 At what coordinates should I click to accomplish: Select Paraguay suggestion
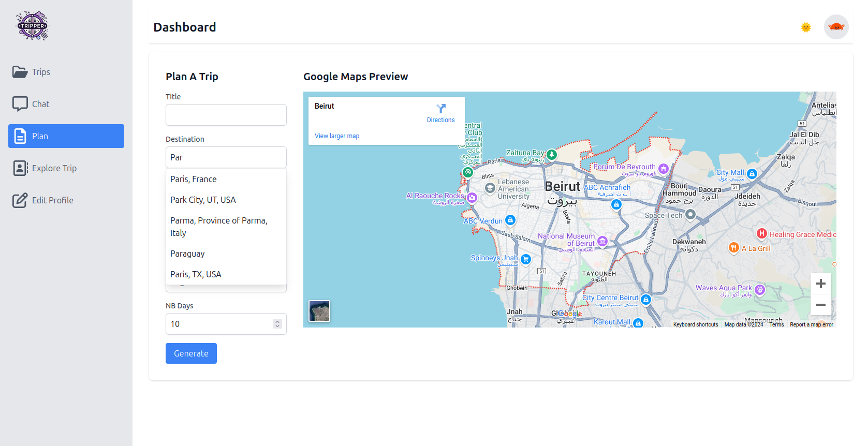coord(226,254)
